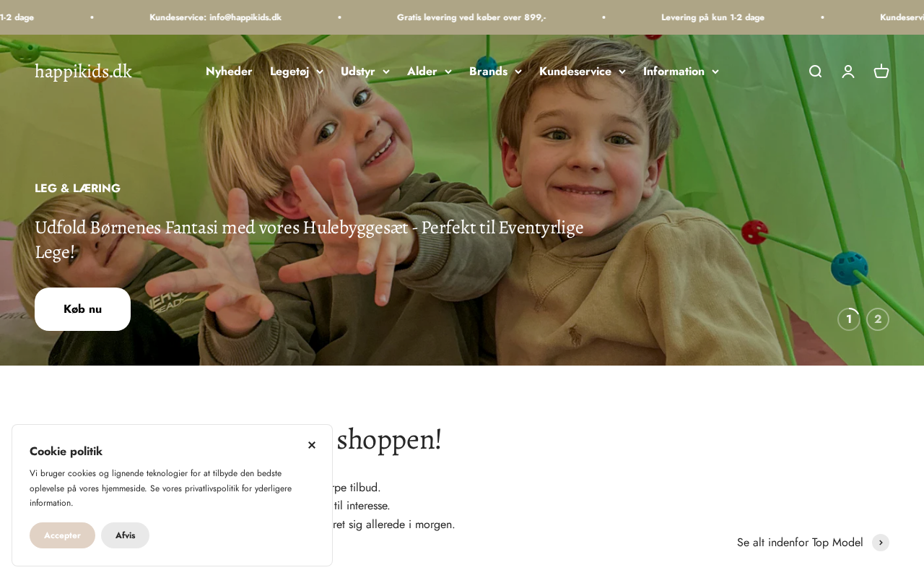Open Se alt indenfor Top Model link
Image resolution: width=924 pixels, height=578 pixels.
click(800, 543)
